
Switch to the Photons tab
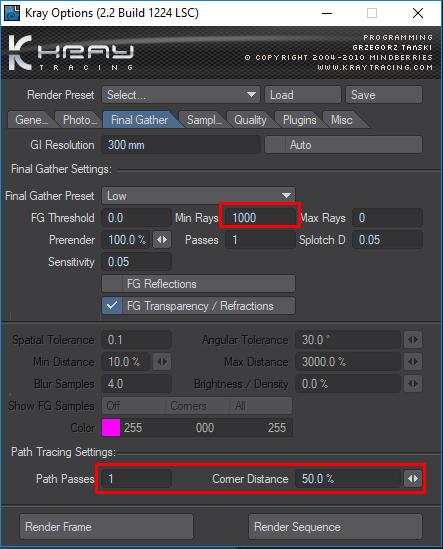[x=79, y=120]
